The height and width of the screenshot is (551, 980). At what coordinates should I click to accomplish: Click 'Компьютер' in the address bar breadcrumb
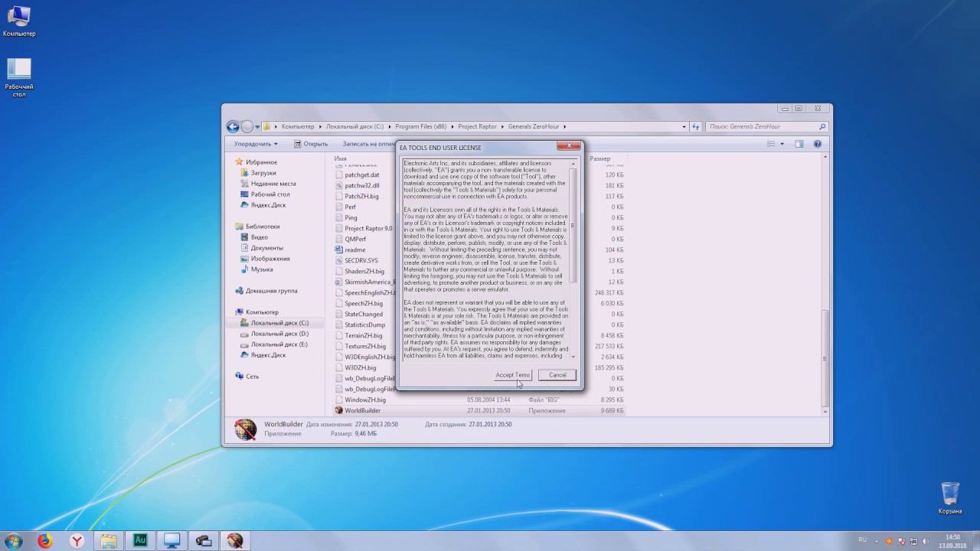(298, 126)
